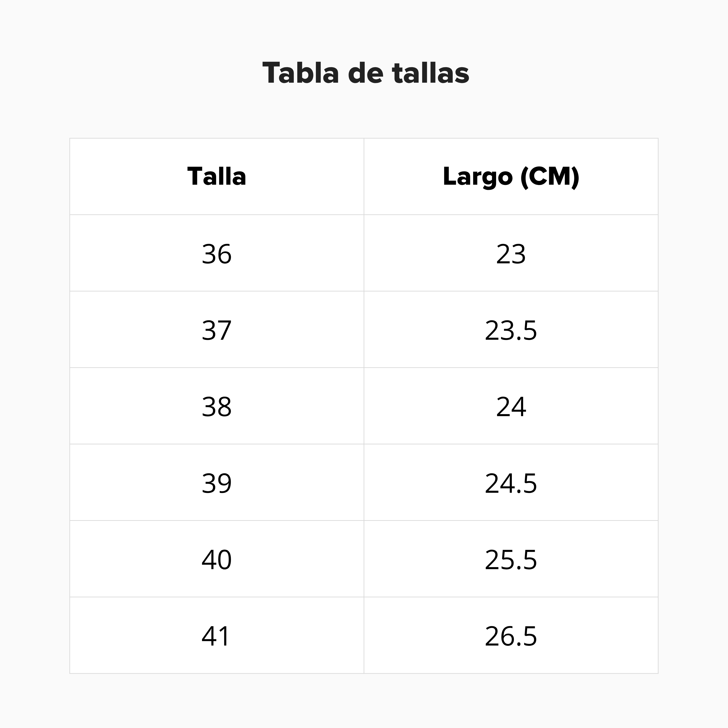
Task: Click the 25.5 length value cell
Action: (510, 559)
